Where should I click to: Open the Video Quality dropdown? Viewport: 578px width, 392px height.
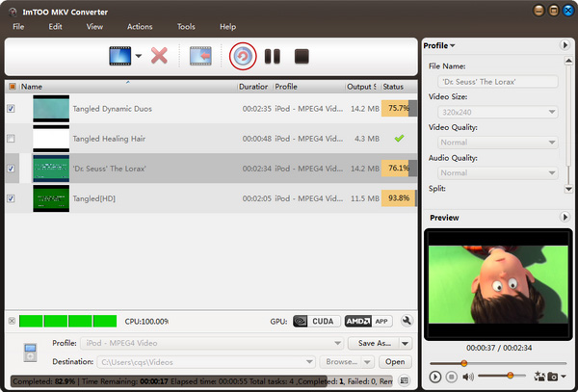point(498,143)
